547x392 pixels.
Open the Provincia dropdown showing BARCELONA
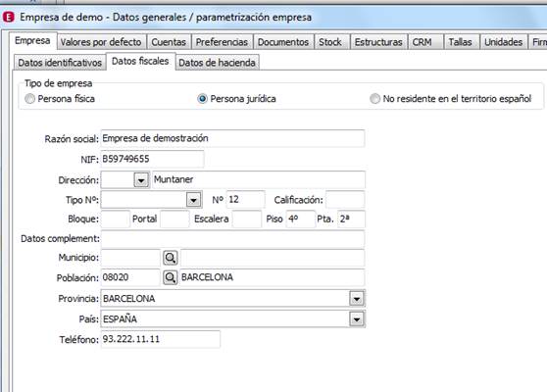click(357, 299)
